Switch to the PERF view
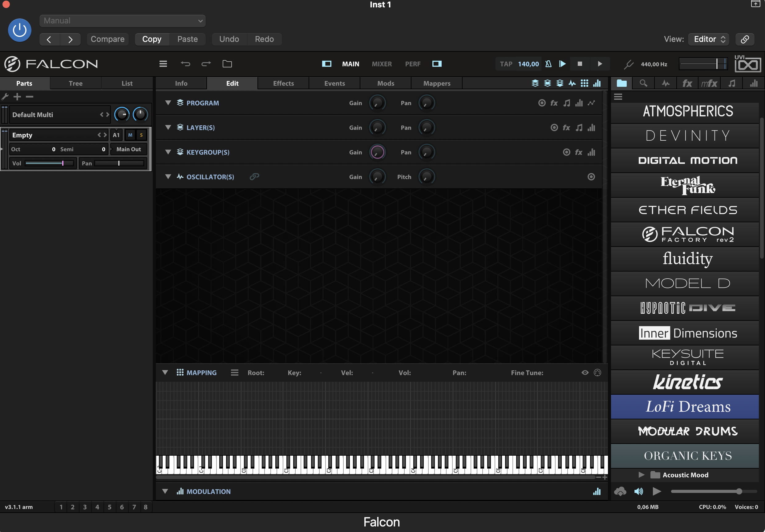Image resolution: width=765 pixels, height=532 pixels. click(412, 64)
